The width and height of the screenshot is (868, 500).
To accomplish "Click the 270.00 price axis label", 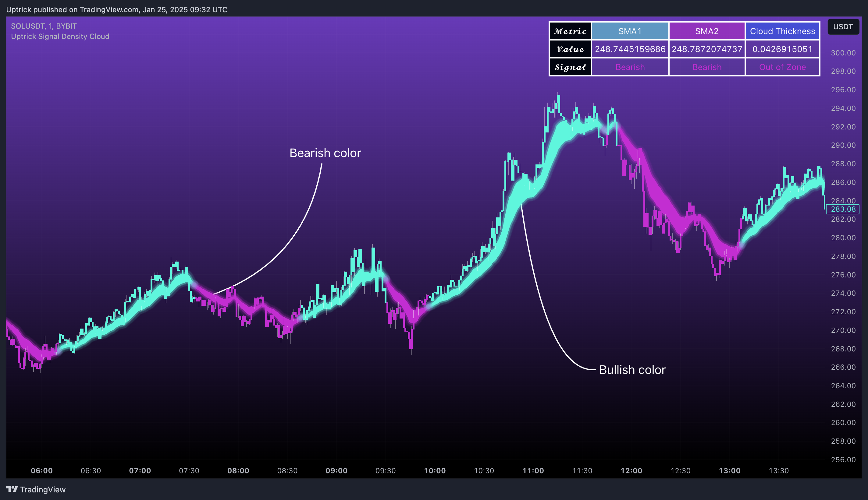I will tap(843, 330).
